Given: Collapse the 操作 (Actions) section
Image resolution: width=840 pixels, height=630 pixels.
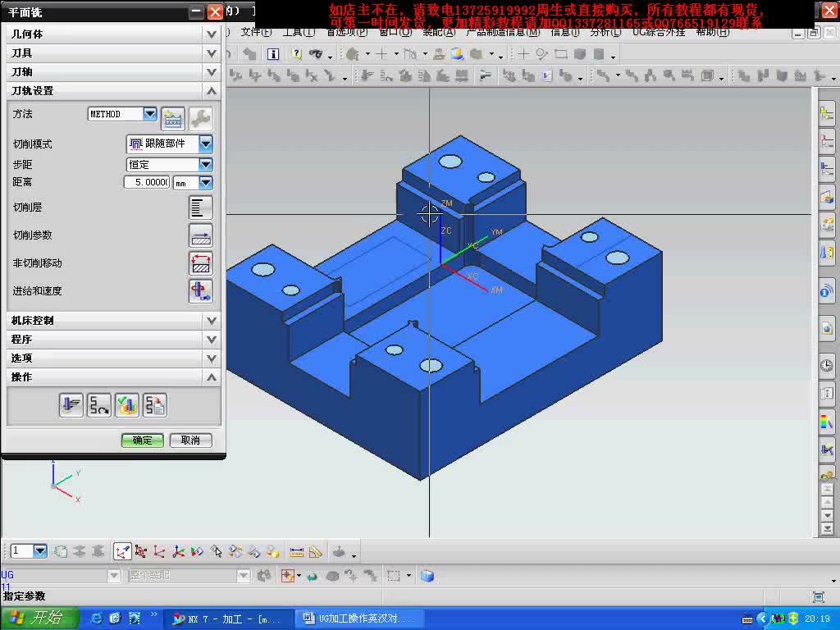Looking at the screenshot, I should click(211, 377).
